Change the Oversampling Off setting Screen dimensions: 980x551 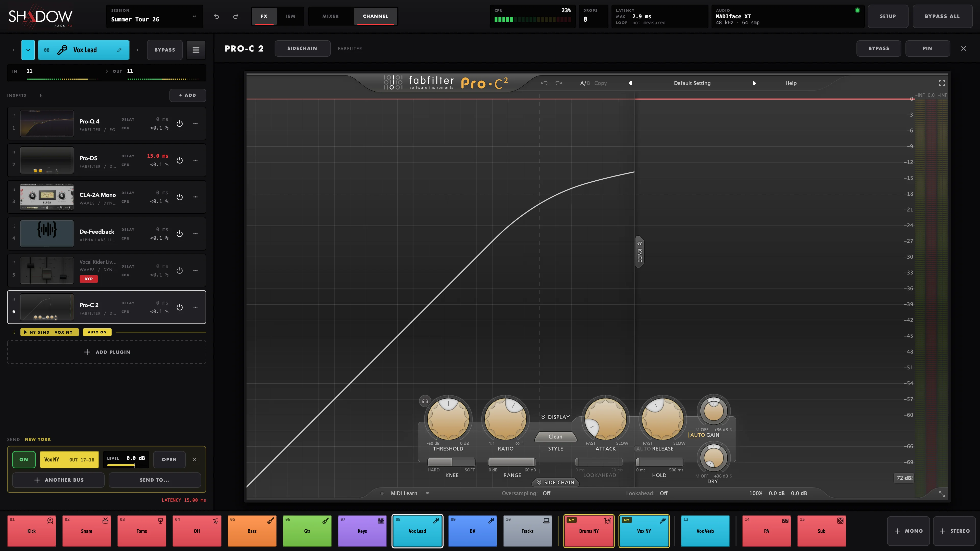[546, 493]
